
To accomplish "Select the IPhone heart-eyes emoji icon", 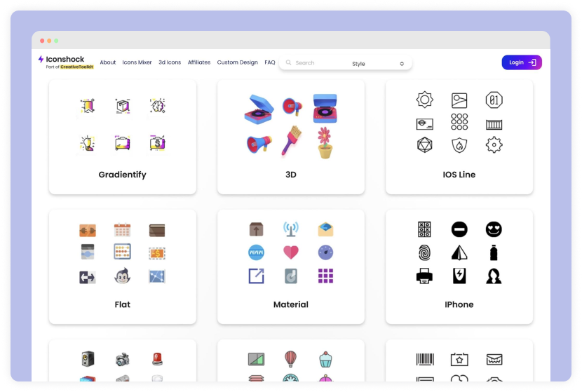I will point(494,229).
